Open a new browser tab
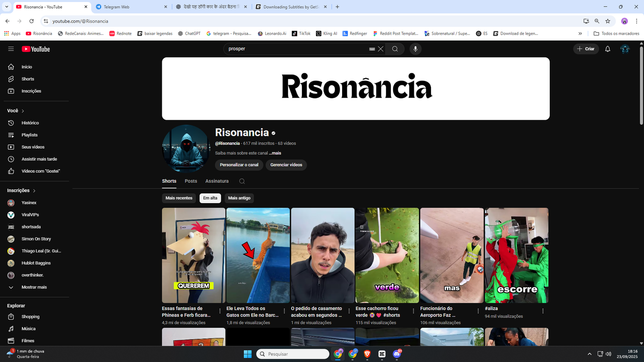The image size is (644, 362). click(x=337, y=7)
